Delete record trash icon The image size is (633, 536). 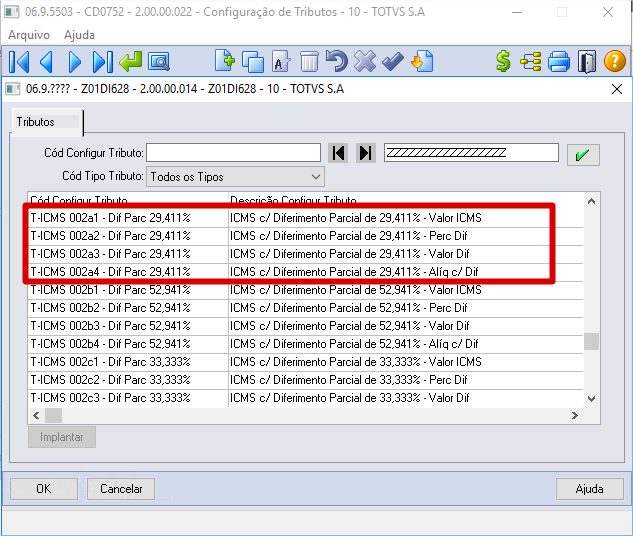pyautogui.click(x=309, y=62)
